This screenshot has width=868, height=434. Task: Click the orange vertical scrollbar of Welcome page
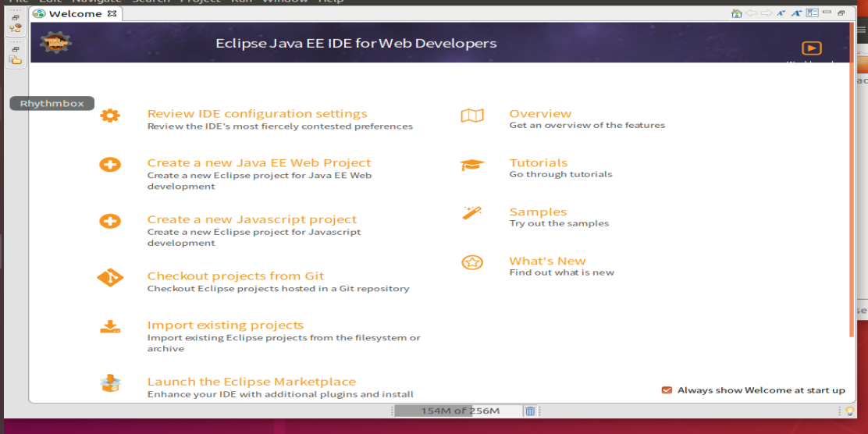(852, 178)
